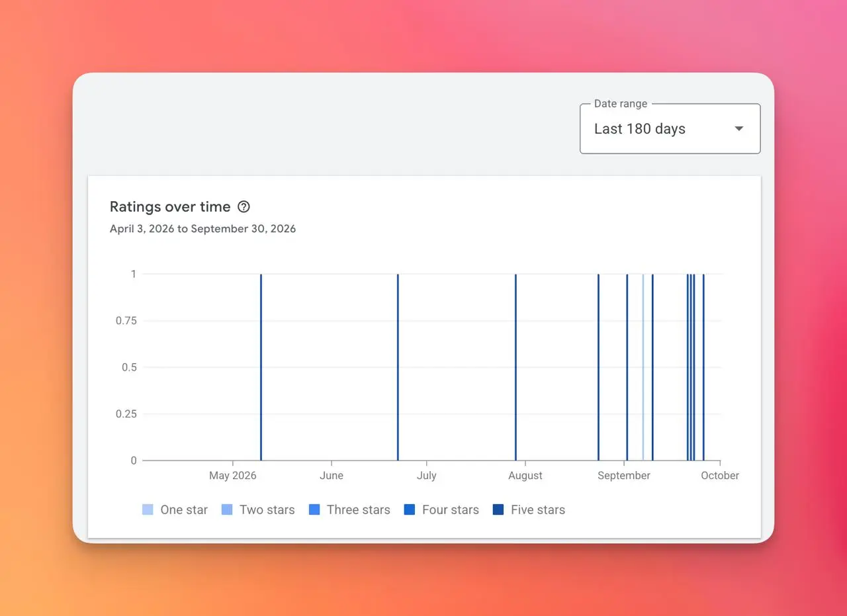Click the Three stars legend label
The width and height of the screenshot is (847, 616).
tap(359, 509)
